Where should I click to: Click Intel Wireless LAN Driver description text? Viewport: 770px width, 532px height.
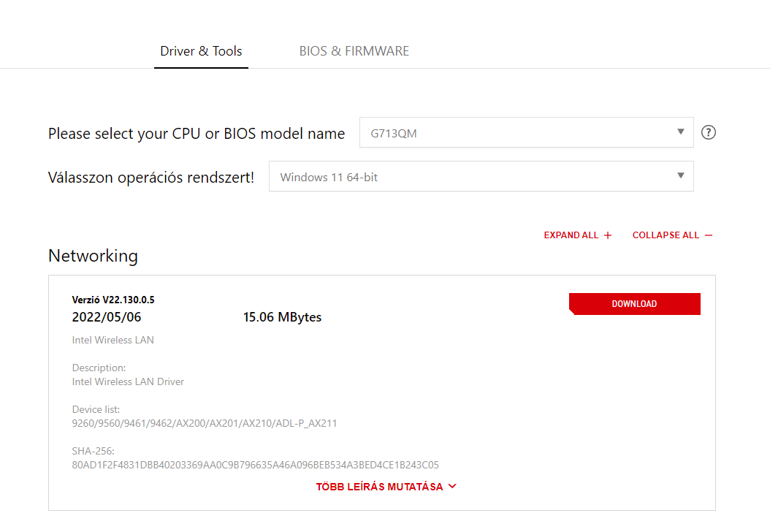(128, 381)
